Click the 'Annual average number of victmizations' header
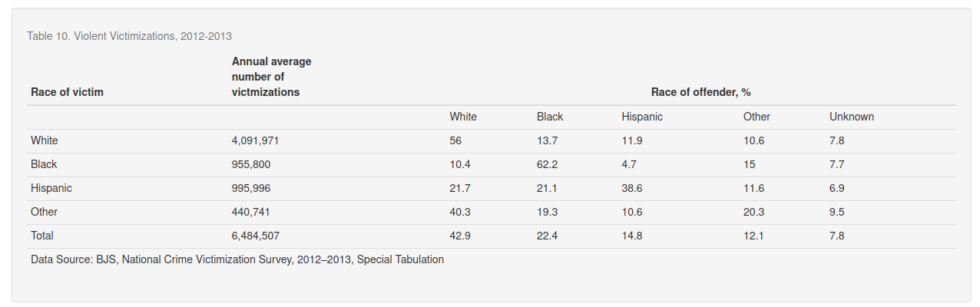 [271, 77]
